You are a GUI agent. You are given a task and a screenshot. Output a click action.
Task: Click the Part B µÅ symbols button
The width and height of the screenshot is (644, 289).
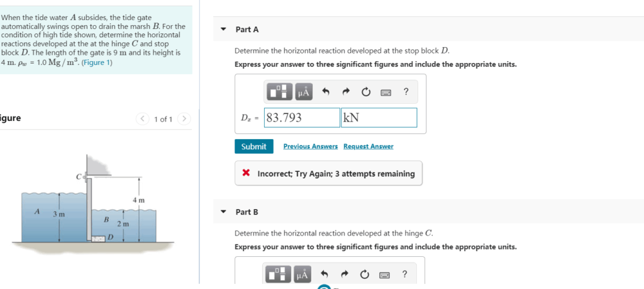click(303, 275)
